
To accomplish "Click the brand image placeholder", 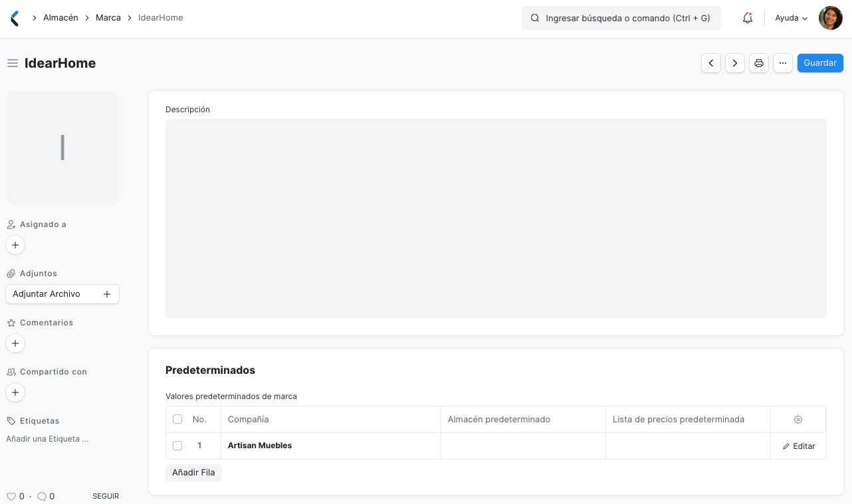I will (x=62, y=148).
